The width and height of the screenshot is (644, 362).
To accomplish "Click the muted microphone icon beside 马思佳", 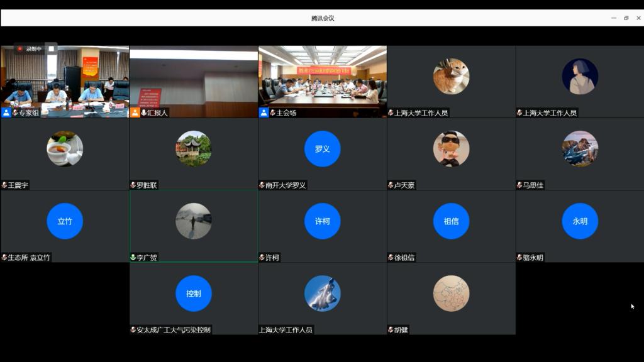I will pyautogui.click(x=519, y=185).
